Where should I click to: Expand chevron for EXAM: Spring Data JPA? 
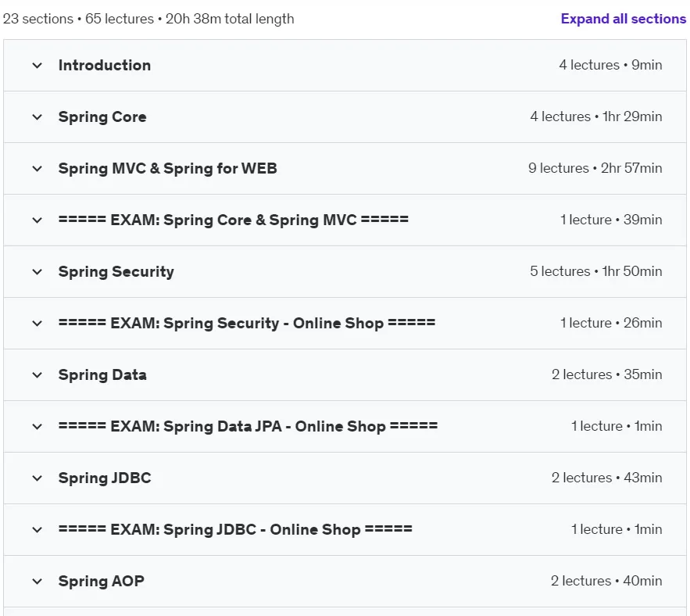38,427
